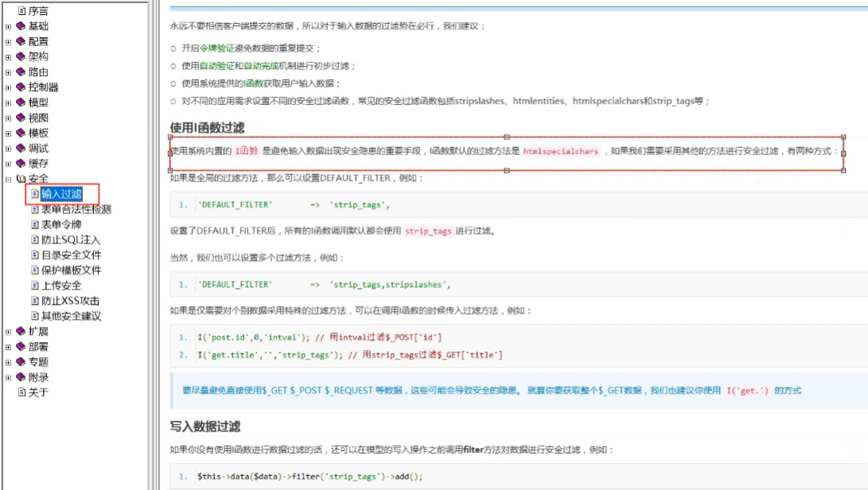Image resolution: width=868 pixels, height=490 pixels.
Task: Click the page icon beside 输入过滤
Action: point(35,194)
